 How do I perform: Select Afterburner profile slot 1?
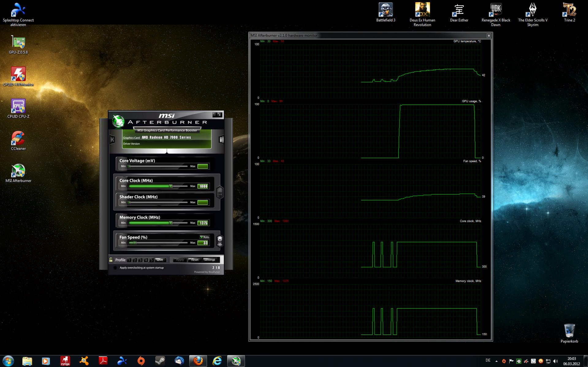tap(129, 260)
